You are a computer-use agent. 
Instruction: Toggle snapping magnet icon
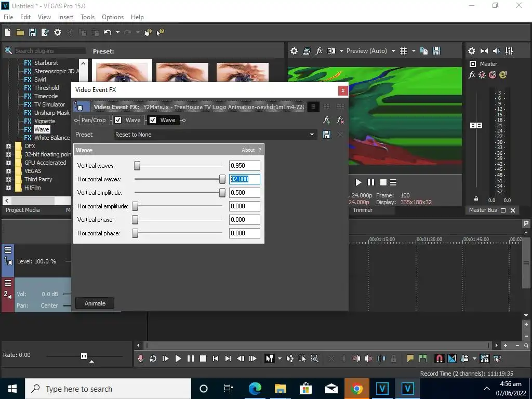pyautogui.click(x=439, y=358)
